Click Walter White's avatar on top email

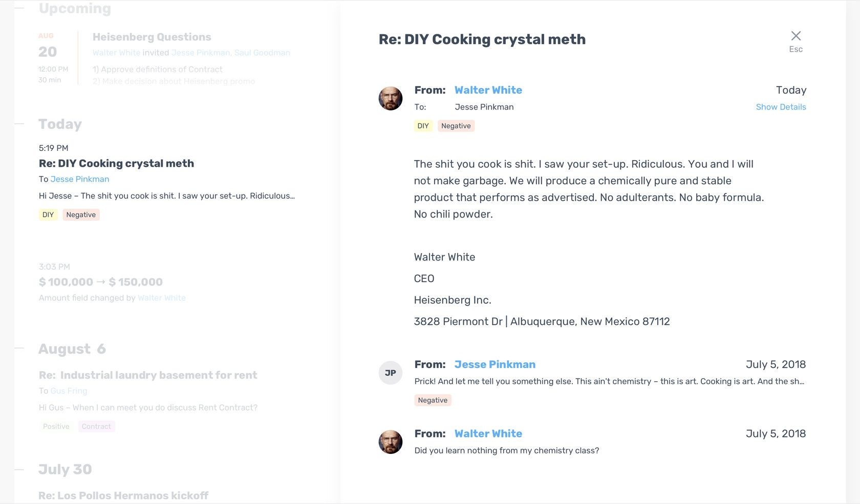pos(391,98)
